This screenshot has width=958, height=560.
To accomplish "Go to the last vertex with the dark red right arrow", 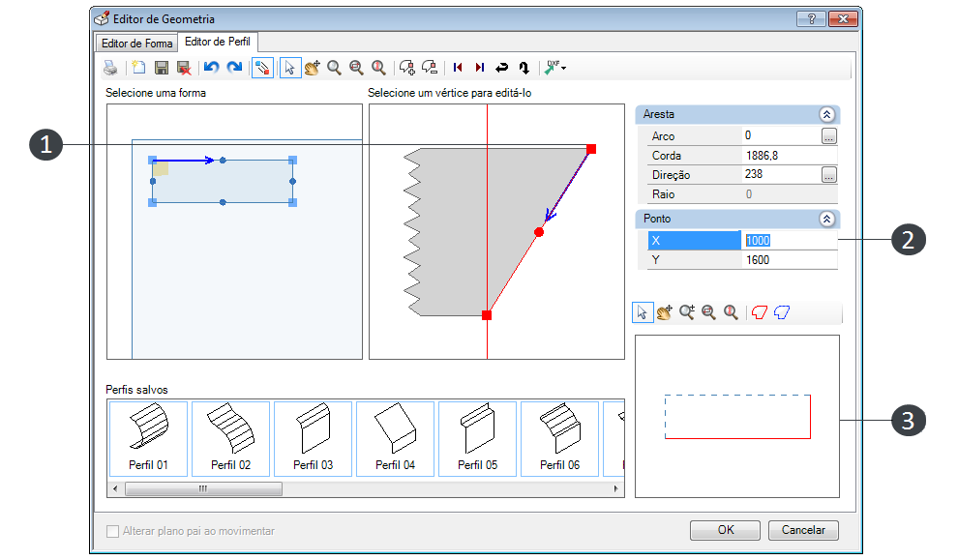I will pyautogui.click(x=480, y=68).
